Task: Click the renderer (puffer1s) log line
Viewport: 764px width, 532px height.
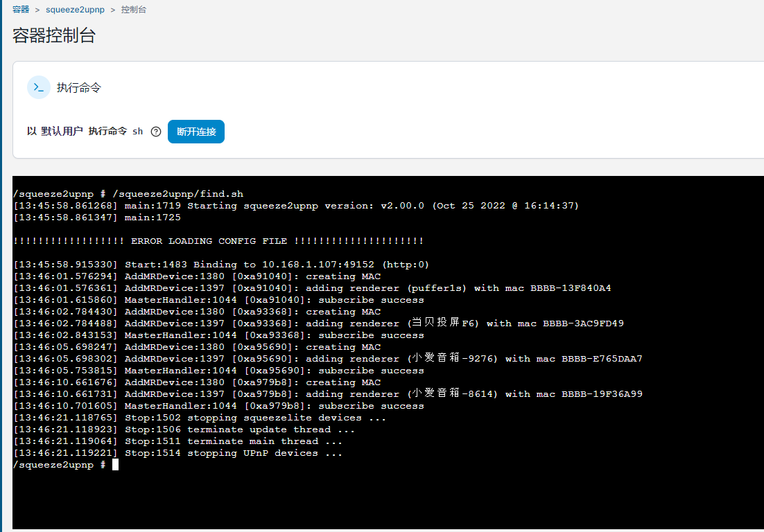Action: tap(312, 287)
